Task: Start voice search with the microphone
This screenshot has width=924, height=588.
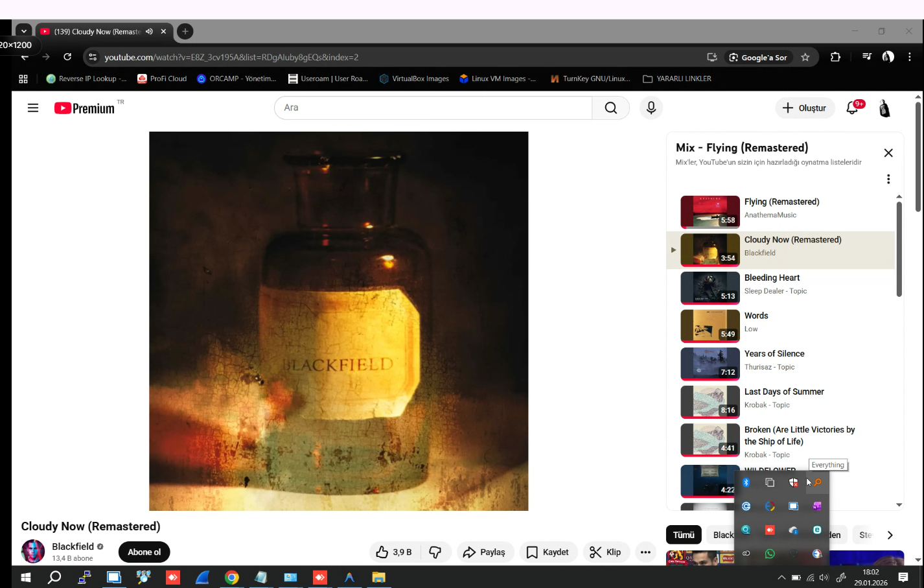Action: pyautogui.click(x=651, y=108)
